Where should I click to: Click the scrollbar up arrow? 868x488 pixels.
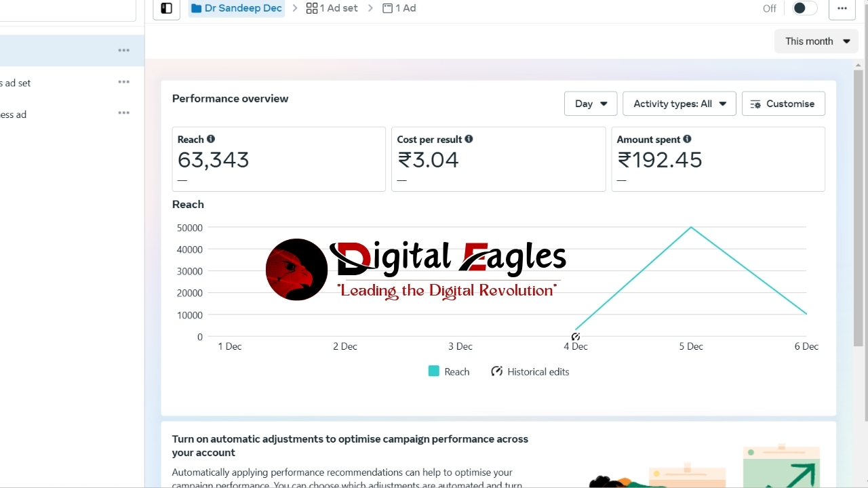[x=858, y=64]
